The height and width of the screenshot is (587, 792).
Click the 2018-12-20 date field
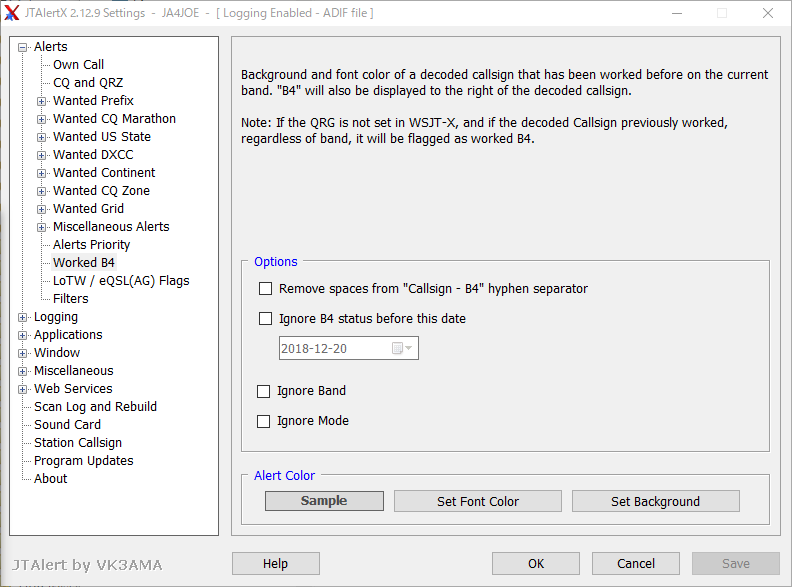[x=349, y=348]
